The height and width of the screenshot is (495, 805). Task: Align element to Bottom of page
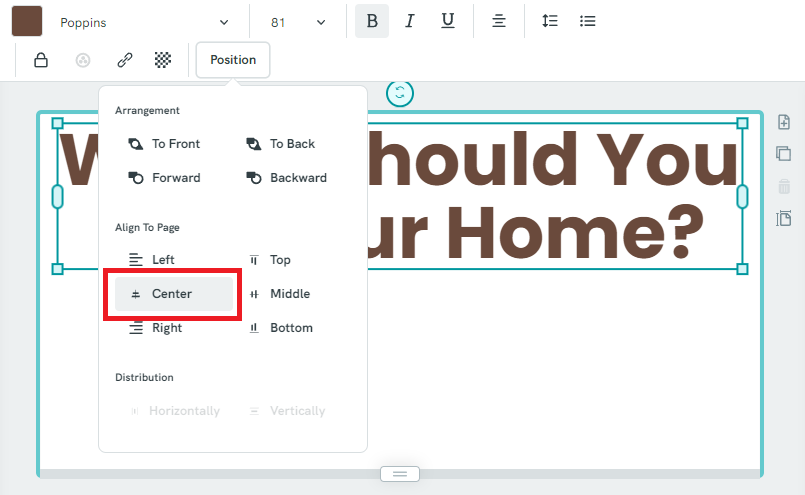(x=281, y=328)
